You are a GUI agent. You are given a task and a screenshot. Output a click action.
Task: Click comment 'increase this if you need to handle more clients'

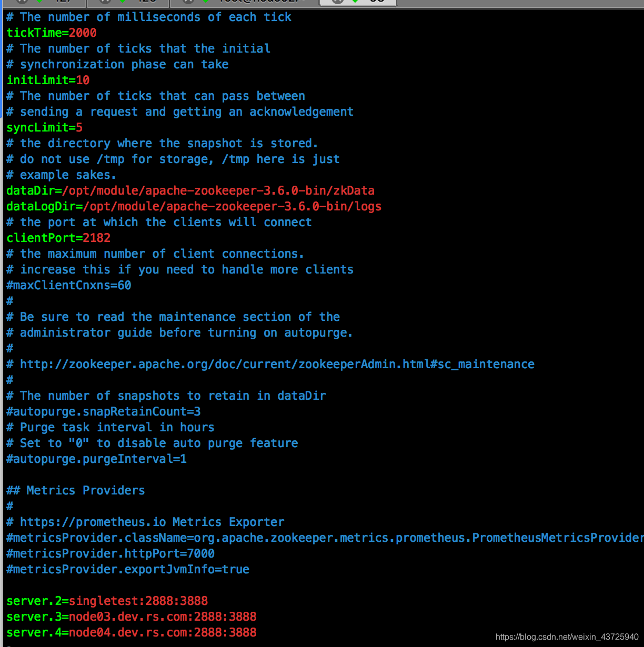pos(180,269)
